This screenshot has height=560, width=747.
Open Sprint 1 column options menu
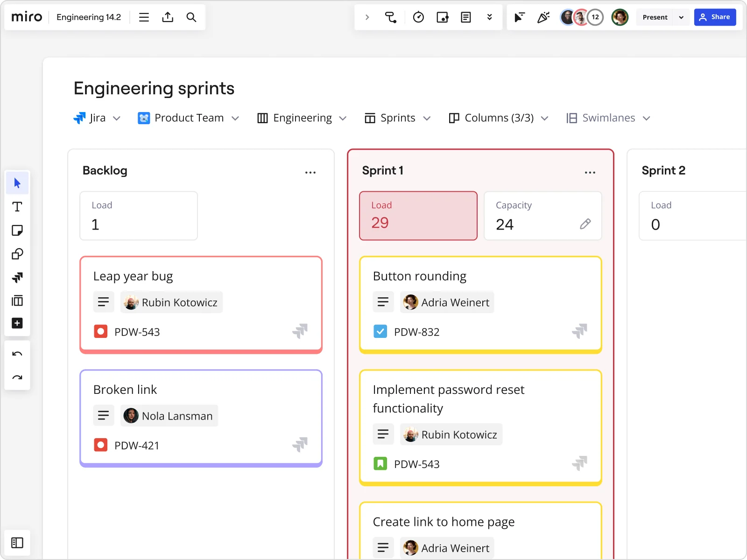[590, 172]
